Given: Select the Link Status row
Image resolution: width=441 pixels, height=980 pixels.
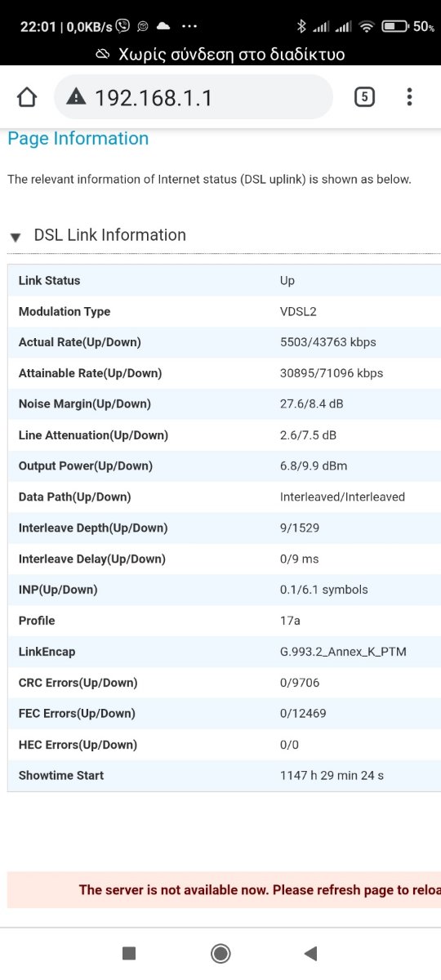Looking at the screenshot, I should [x=224, y=280].
